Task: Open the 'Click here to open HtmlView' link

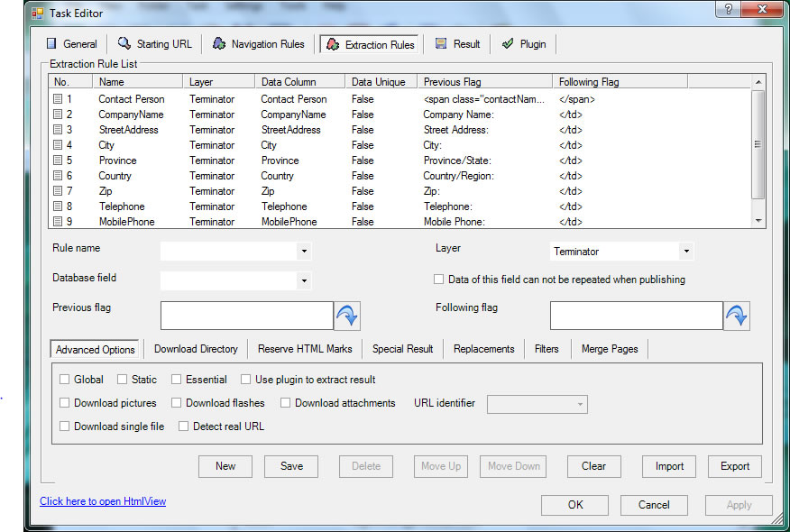Action: click(x=103, y=501)
